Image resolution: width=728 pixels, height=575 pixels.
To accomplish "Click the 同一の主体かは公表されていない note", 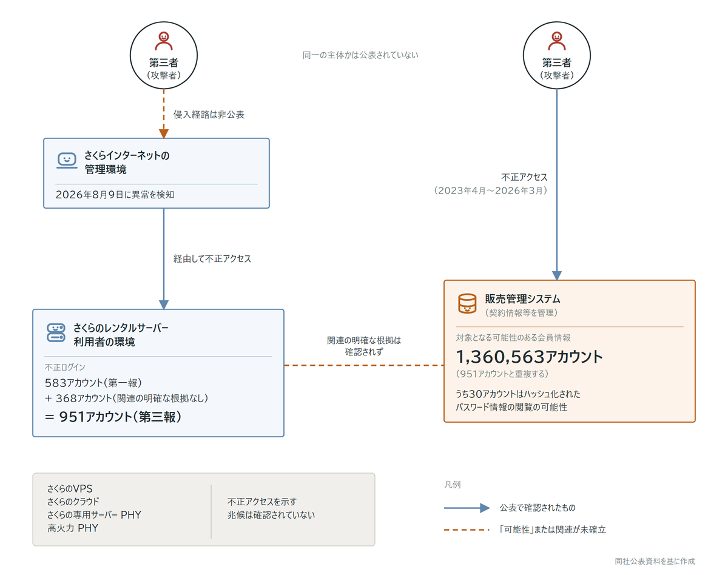I will tap(360, 55).
